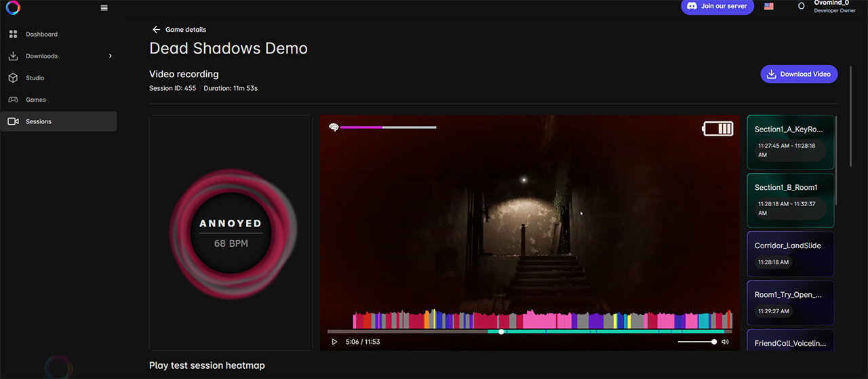868x379 pixels.
Task: Select the Section1_A_KeyRo... event card
Action: (790, 142)
